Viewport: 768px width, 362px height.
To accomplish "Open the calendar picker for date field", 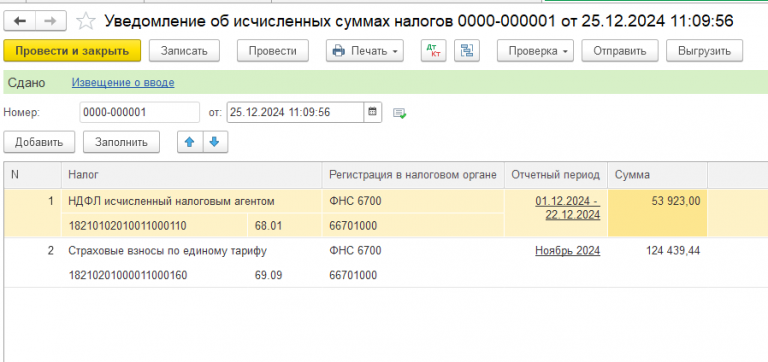I will 372,112.
